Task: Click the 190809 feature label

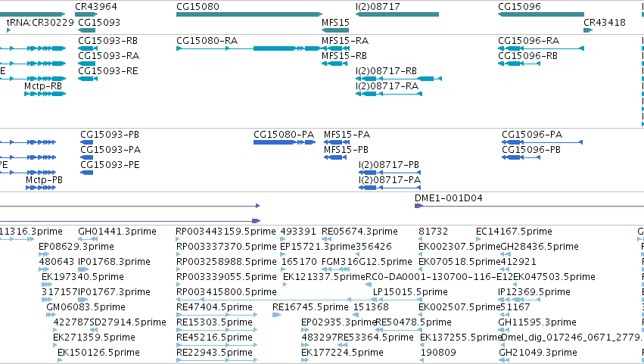Action: (x=438, y=353)
